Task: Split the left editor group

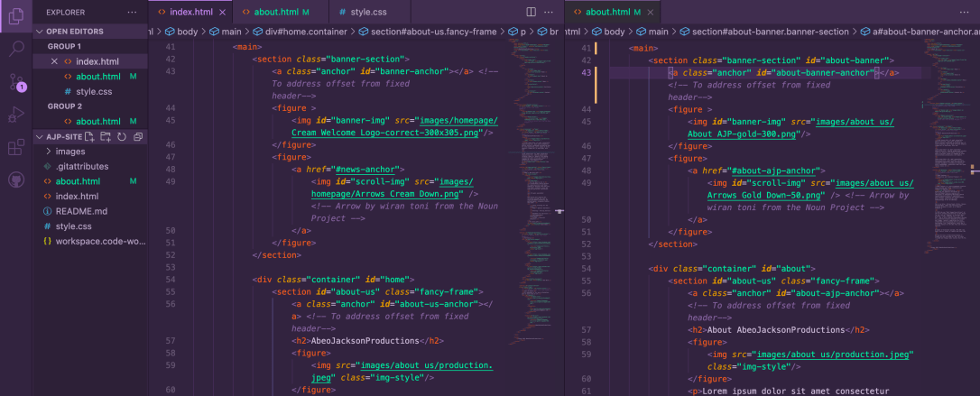Action: [531, 12]
